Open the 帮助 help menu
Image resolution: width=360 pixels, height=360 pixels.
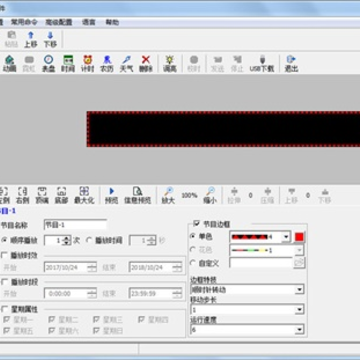point(112,22)
